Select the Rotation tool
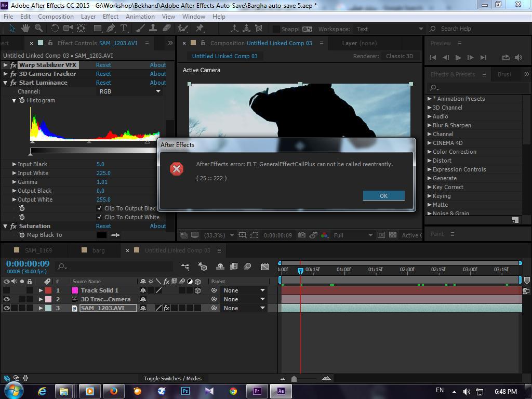 point(55,29)
